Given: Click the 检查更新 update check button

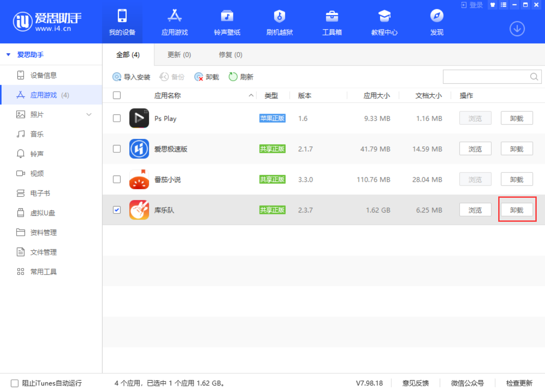Looking at the screenshot, I should 519,383.
